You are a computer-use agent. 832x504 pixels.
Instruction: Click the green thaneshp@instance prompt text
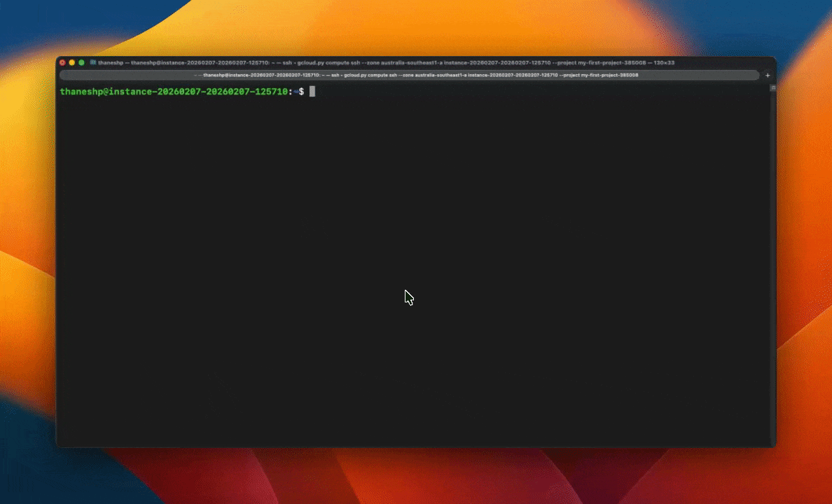pyautogui.click(x=175, y=91)
